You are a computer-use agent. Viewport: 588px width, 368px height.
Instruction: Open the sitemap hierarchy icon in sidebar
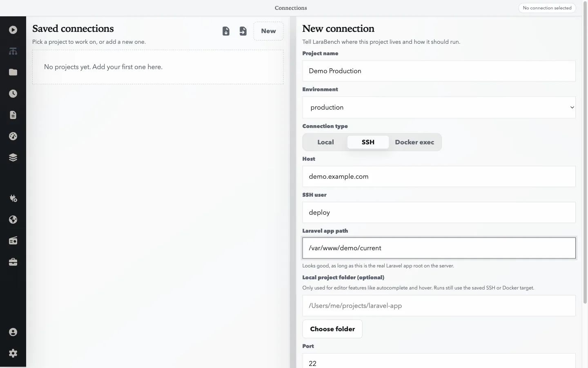[13, 51]
